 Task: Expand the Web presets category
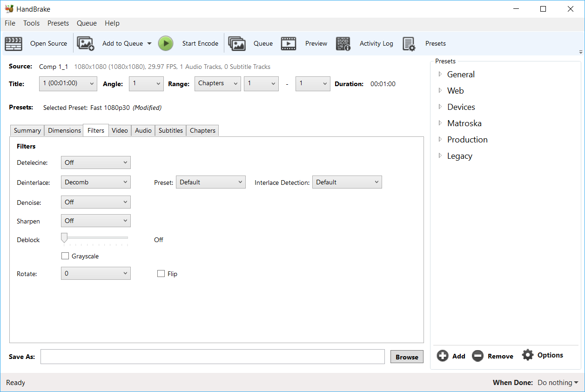[440, 90]
